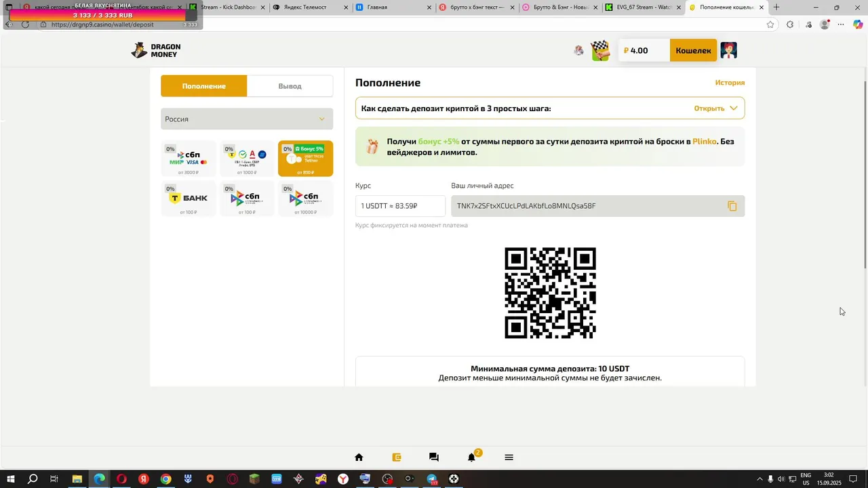Expand the crypto deposit guide via Открыть

(715, 108)
